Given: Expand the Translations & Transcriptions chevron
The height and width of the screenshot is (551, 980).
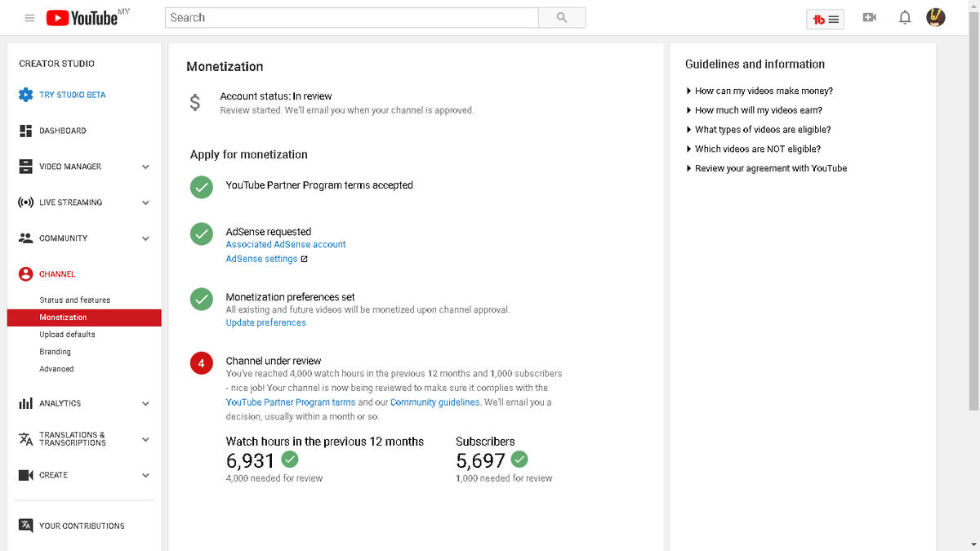Looking at the screenshot, I should pyautogui.click(x=145, y=439).
